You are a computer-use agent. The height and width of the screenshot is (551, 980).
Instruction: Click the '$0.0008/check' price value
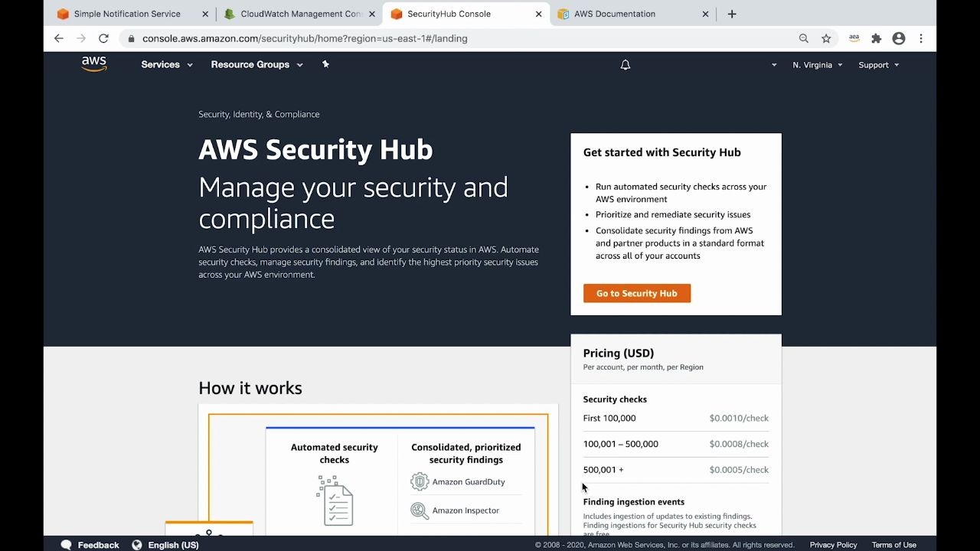[x=739, y=444]
